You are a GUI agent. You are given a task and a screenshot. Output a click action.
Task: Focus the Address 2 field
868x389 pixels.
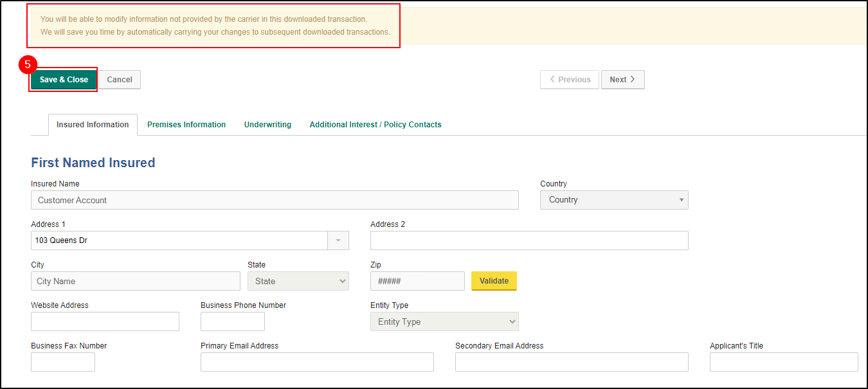[x=529, y=240]
